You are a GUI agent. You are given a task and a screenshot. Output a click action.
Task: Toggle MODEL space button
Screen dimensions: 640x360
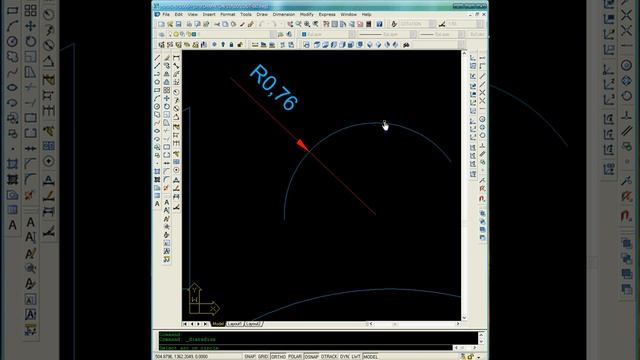371,356
